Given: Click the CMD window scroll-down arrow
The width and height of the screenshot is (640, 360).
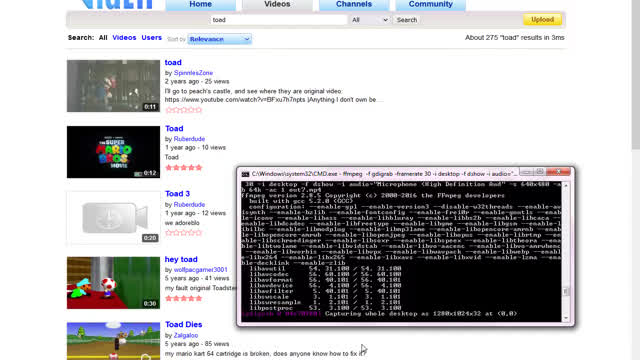Looking at the screenshot, I should click(566, 318).
